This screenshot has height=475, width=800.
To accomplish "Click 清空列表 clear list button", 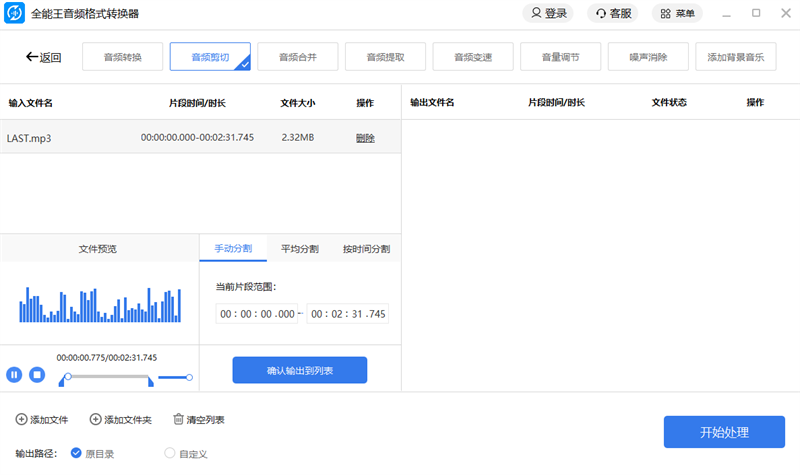I will click(199, 419).
